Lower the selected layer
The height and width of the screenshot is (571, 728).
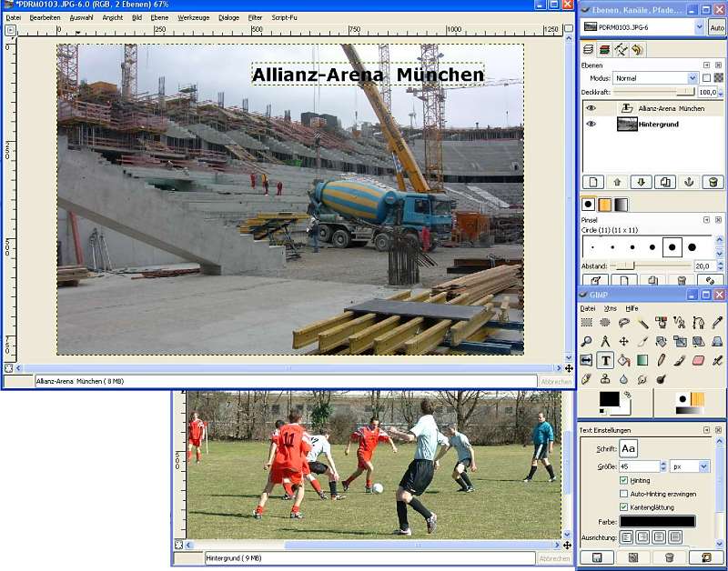(x=642, y=182)
